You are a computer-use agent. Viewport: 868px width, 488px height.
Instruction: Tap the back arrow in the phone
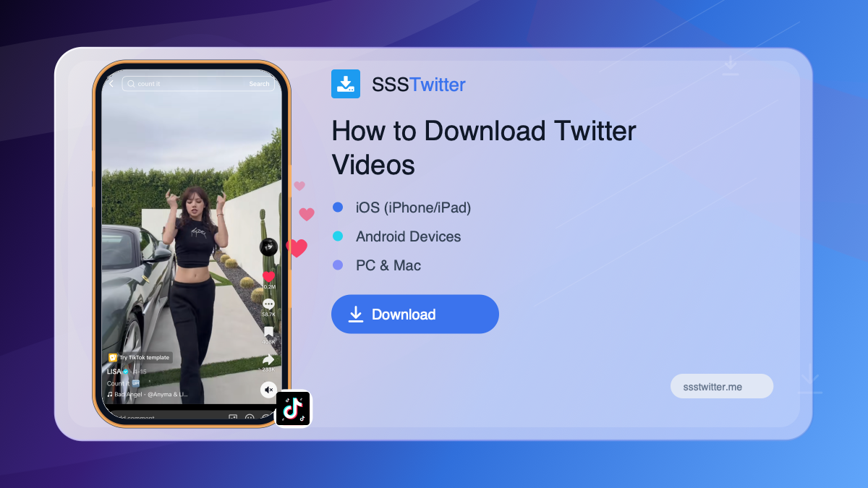112,84
